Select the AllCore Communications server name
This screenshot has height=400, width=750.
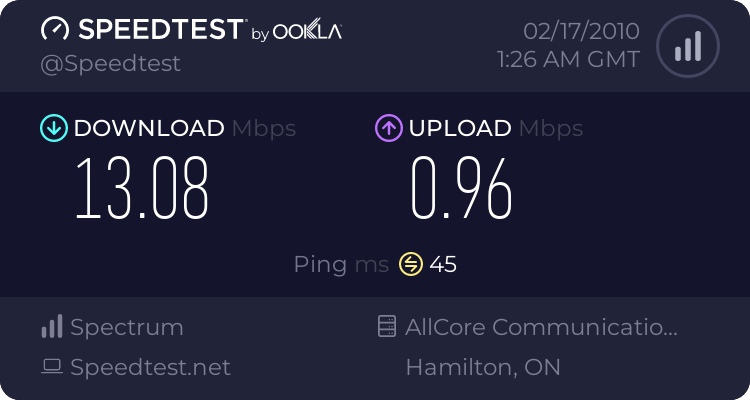(x=541, y=327)
